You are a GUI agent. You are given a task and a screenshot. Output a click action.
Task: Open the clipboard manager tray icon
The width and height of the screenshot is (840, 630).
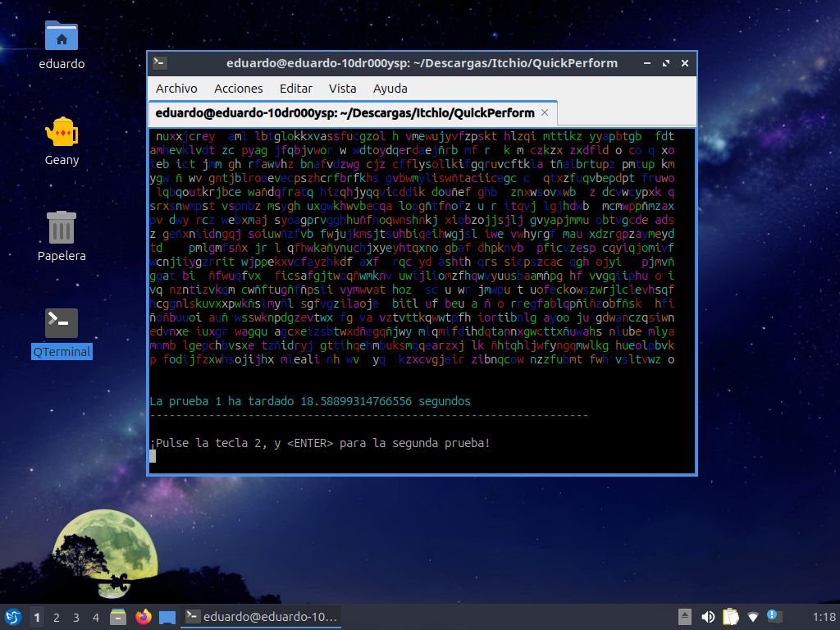[730, 617]
